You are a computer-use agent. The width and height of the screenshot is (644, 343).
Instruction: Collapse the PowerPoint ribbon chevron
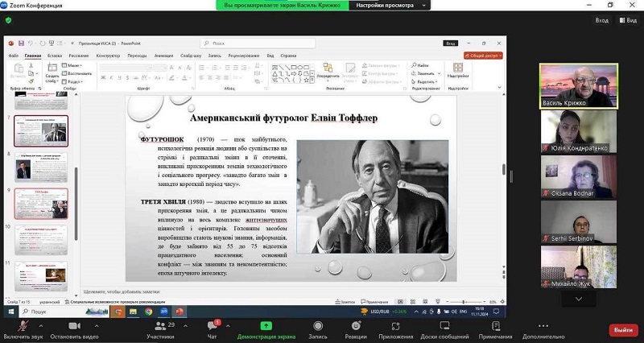pyautogui.click(x=499, y=88)
